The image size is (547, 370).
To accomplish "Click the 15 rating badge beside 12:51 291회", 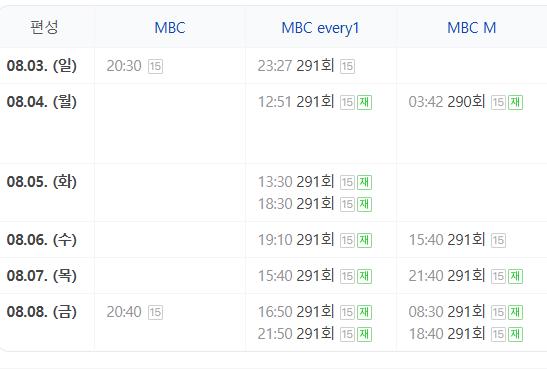I will pos(347,103).
